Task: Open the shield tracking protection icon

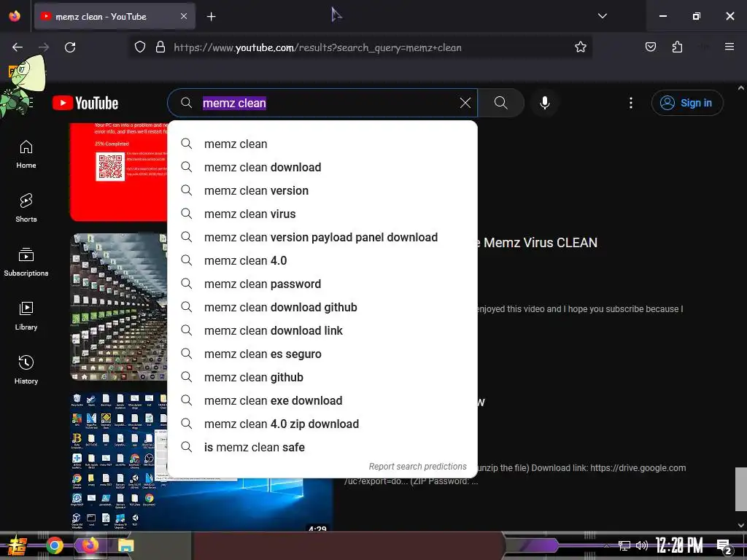Action: pyautogui.click(x=139, y=47)
